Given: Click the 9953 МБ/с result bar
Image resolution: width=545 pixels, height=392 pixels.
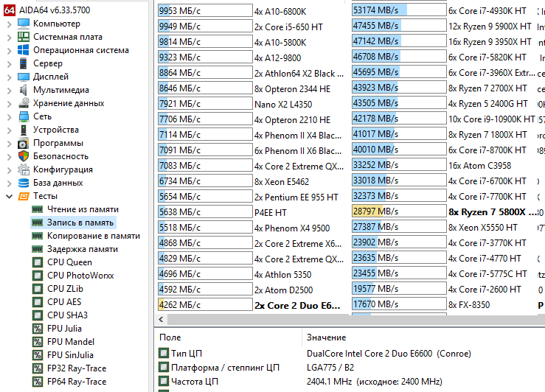Looking at the screenshot, I should (205, 11).
